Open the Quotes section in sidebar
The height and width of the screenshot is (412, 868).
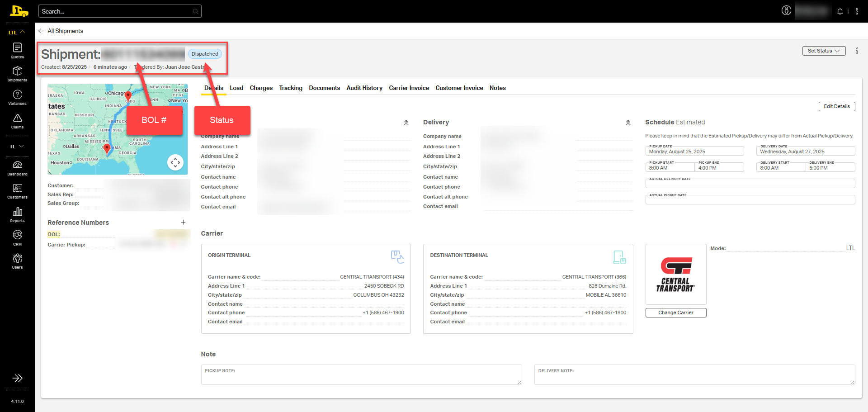17,51
